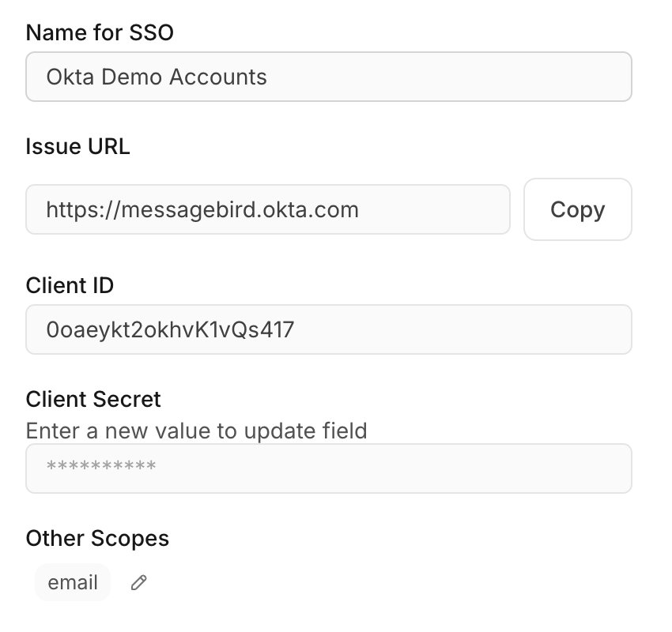Click the word "Okta" in SSO name
The height and width of the screenshot is (632, 672).
(x=66, y=77)
